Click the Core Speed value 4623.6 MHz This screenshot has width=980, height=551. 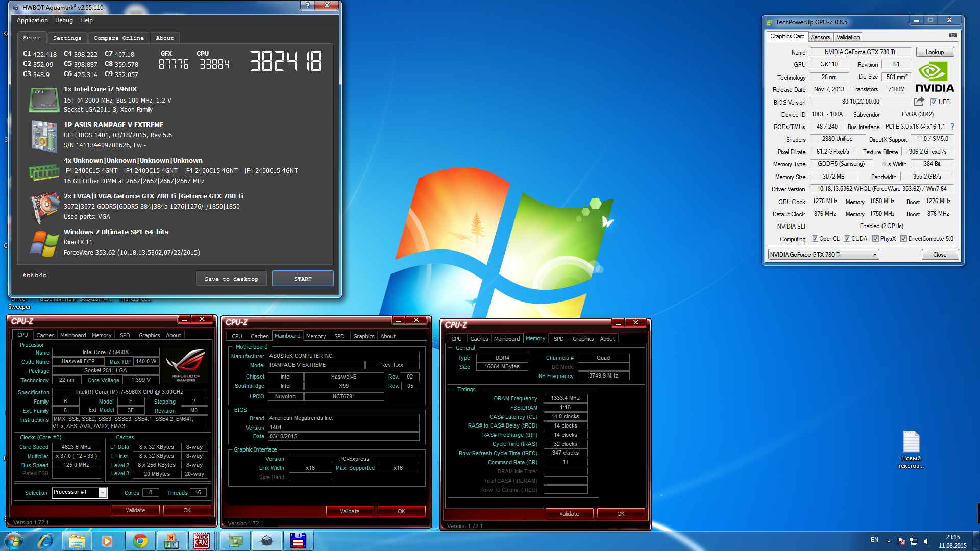pyautogui.click(x=77, y=447)
